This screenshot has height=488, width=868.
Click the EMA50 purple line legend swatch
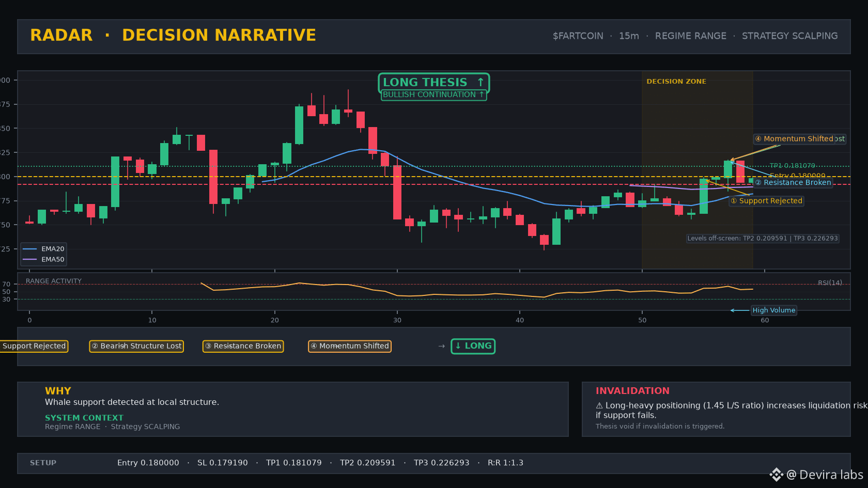click(x=30, y=259)
